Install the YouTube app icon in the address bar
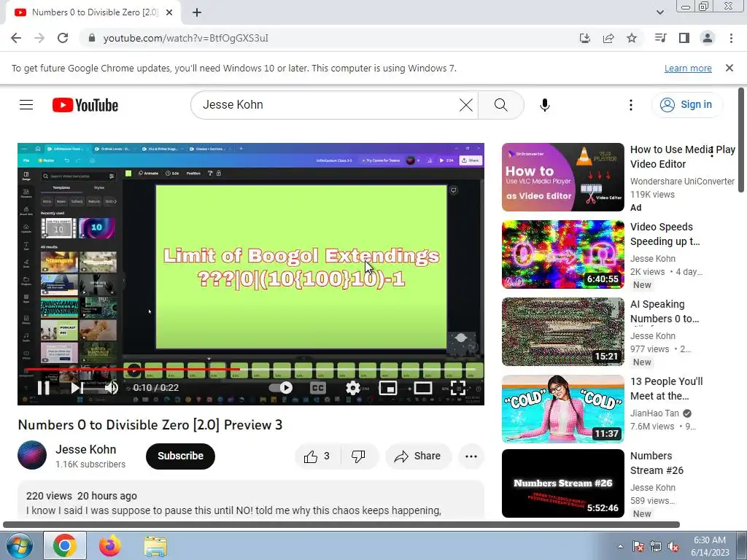This screenshot has height=560, width=747. click(x=585, y=38)
